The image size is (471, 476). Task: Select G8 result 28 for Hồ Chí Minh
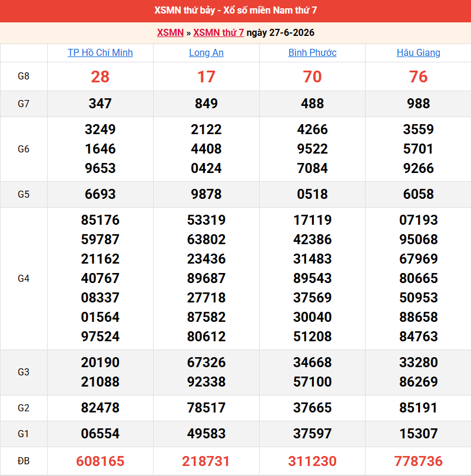pos(100,77)
